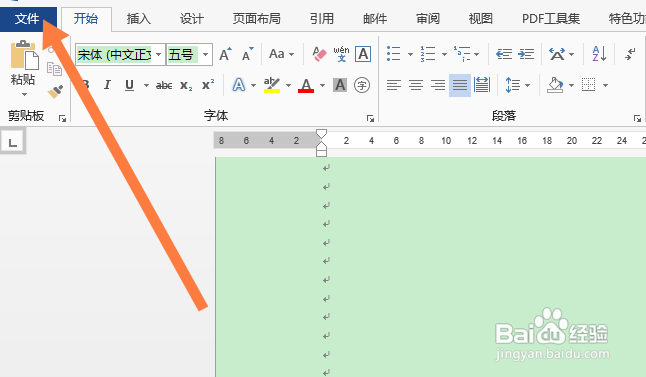Expand the underline style dropdown arrow
Viewport: 646px width, 377px height.
tap(146, 85)
